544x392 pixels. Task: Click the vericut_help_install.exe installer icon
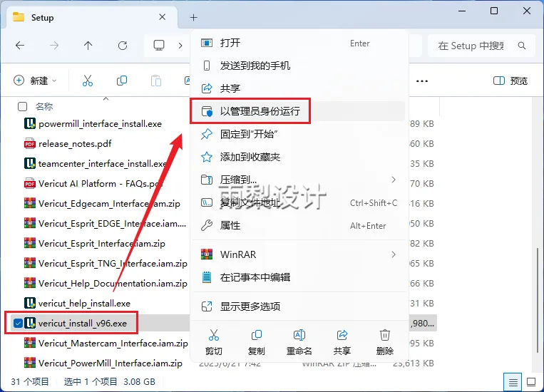pos(30,303)
